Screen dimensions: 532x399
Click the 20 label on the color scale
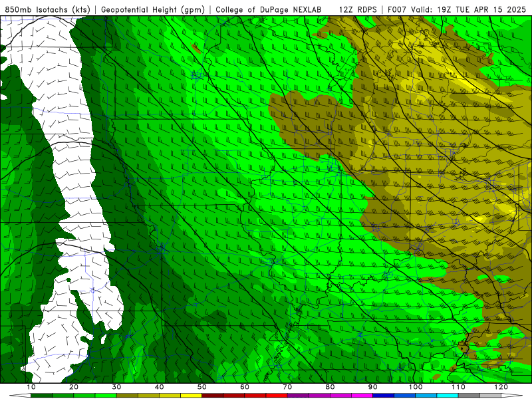tap(74, 387)
